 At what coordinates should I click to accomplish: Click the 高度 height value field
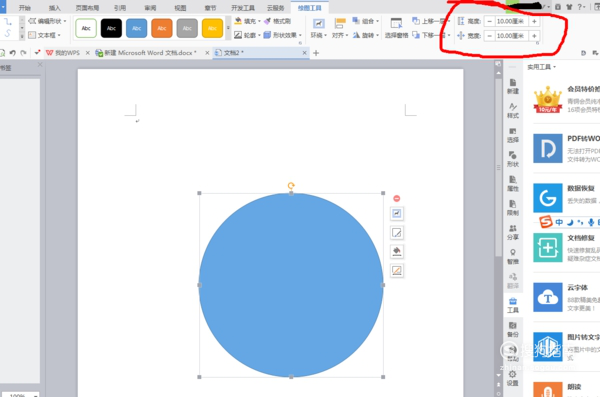(512, 21)
